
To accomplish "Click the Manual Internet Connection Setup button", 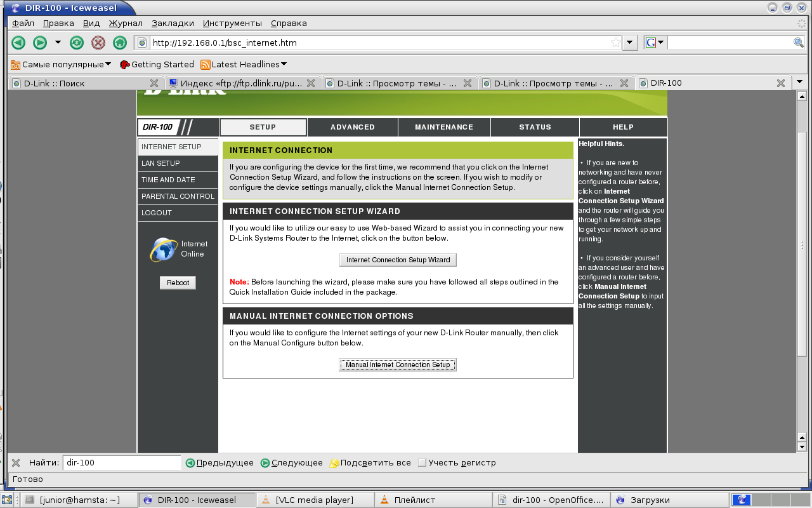I will [398, 364].
